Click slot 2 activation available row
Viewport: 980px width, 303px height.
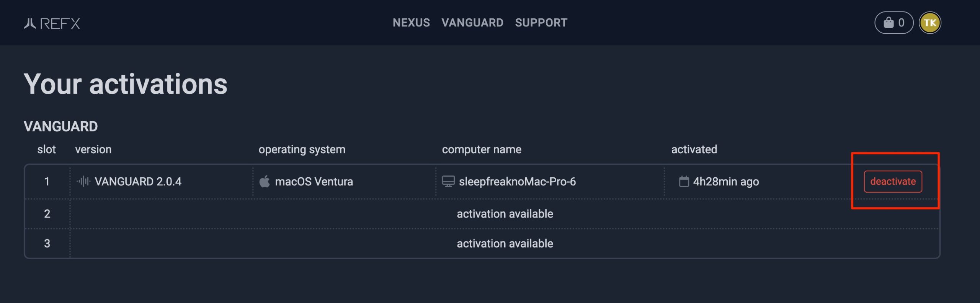[x=482, y=214]
